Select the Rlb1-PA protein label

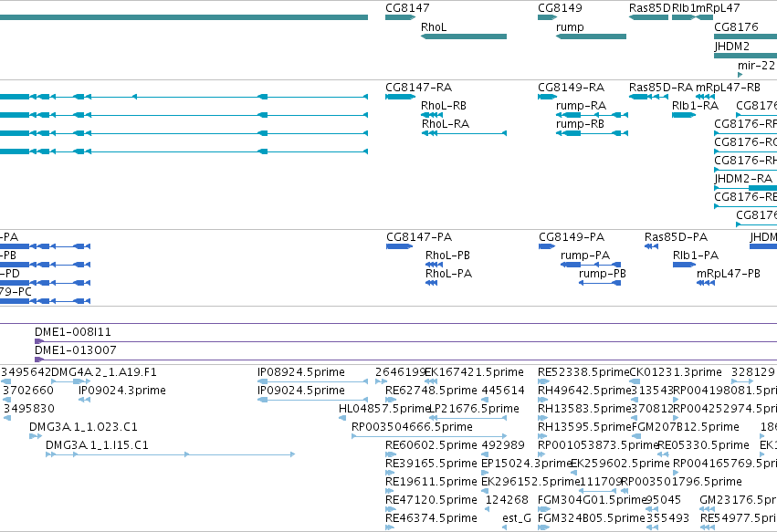[x=696, y=256]
